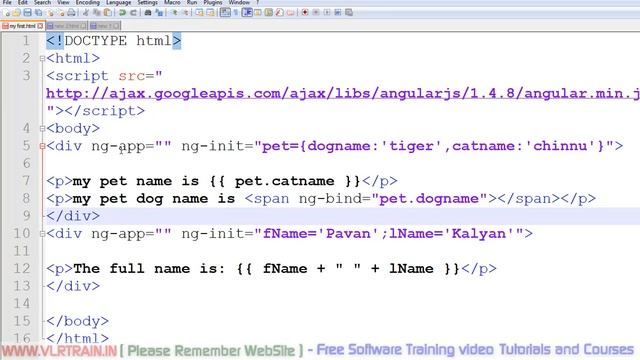640x360 pixels.
Task: Close the new 3 tab
Action: [x=116, y=26]
